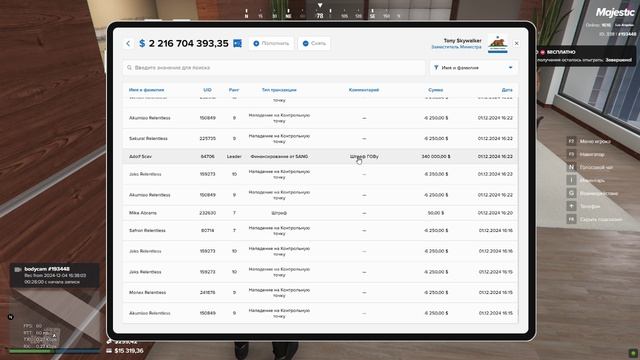Click the Leader rank cell
640x360 pixels.
[x=234, y=156]
